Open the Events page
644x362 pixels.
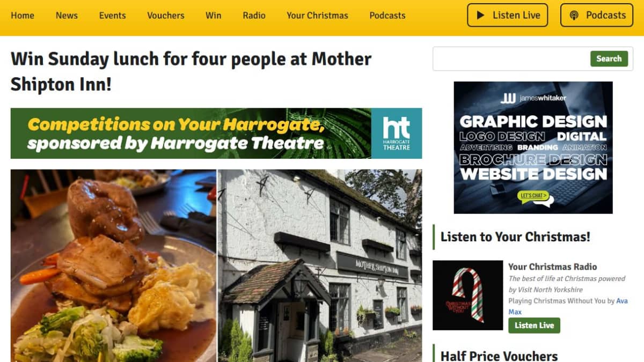113,16
